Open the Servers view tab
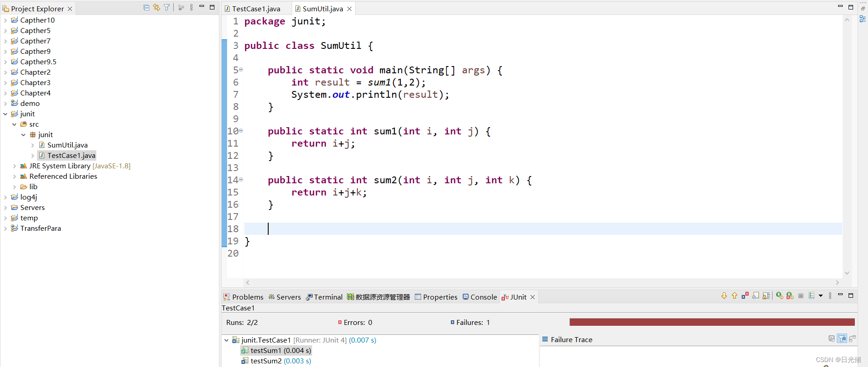868x367 pixels. 285,297
